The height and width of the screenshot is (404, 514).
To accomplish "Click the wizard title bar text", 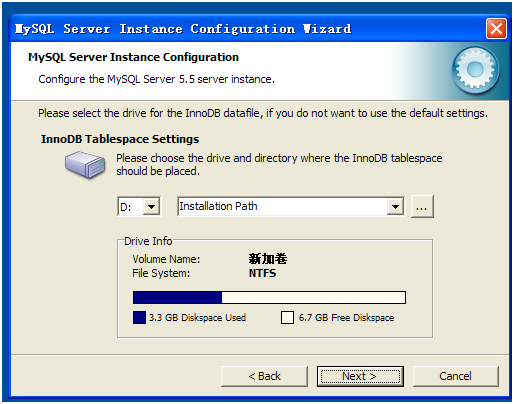I will click(x=183, y=29).
